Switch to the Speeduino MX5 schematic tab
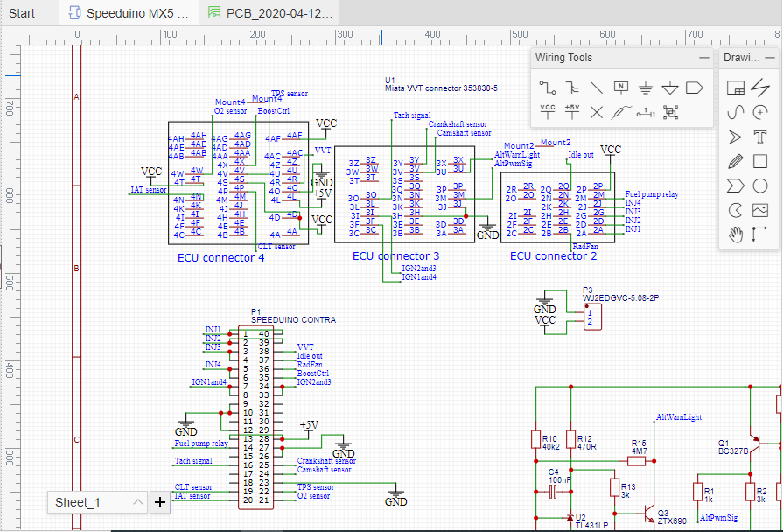The height and width of the screenshot is (532, 783). click(129, 13)
